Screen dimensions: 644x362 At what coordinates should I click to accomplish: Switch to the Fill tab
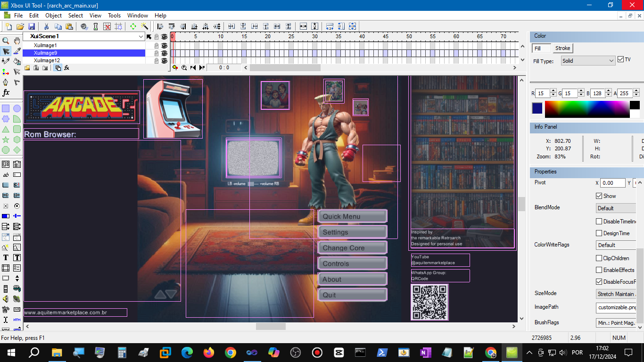point(542,49)
